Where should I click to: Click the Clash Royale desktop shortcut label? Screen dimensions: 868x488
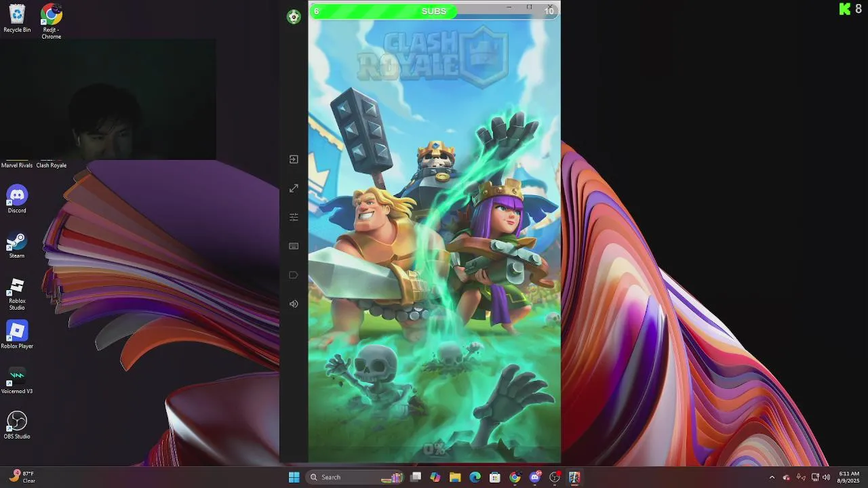52,165
